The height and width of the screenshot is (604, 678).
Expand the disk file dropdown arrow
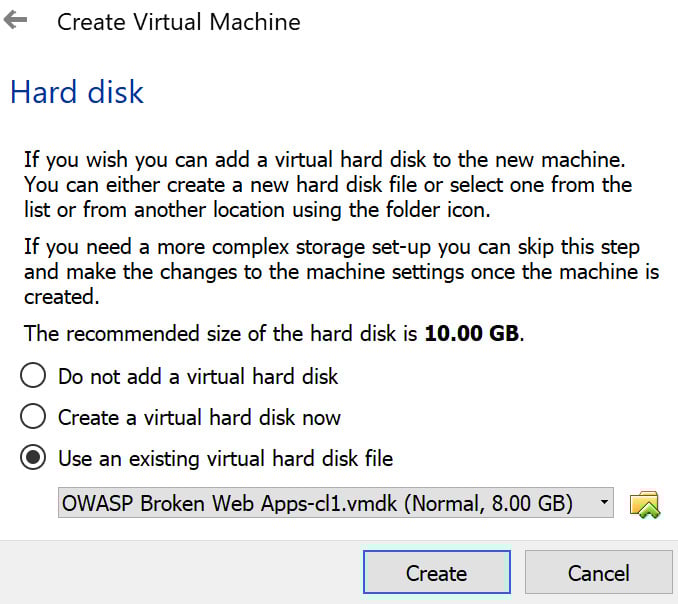[x=604, y=502]
